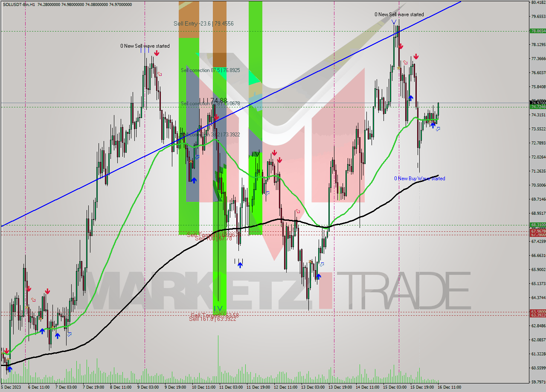Screen dimensions: 546x392
Task: Click the blue ascending trendline
Action: tap(230, 115)
